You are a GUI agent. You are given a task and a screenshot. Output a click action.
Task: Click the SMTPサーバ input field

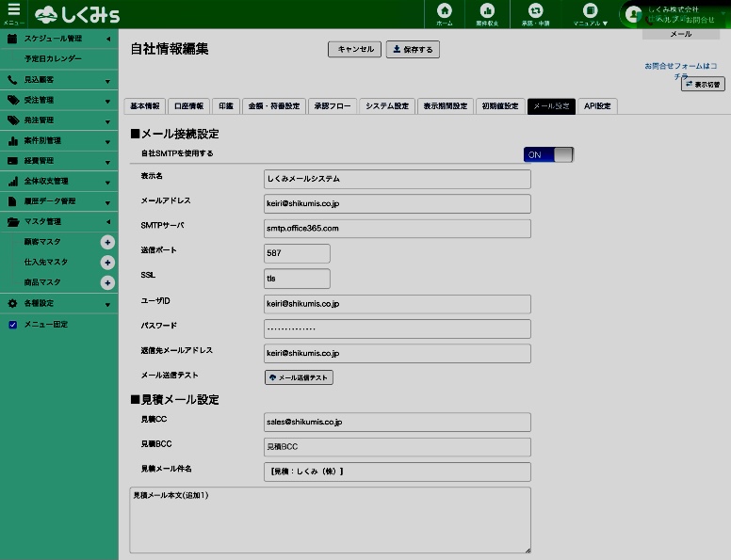coord(398,229)
